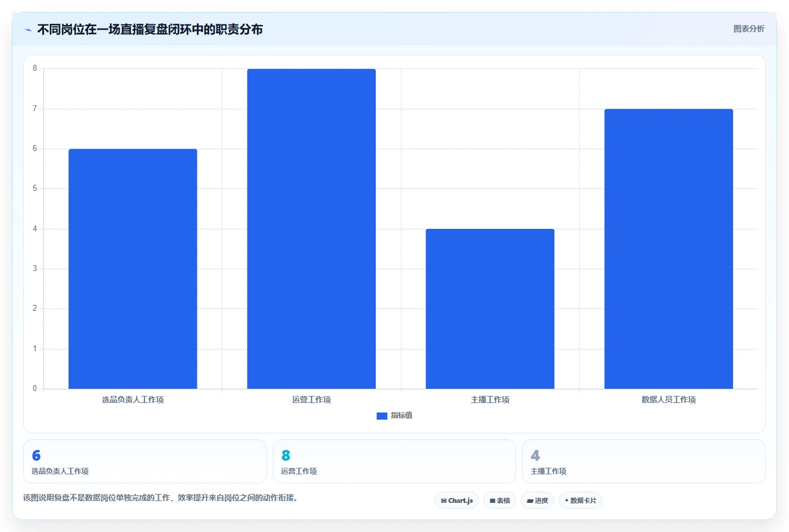This screenshot has height=532, width=789.
Task: Click the x-axis label 主播工作项
Action: pos(490,399)
